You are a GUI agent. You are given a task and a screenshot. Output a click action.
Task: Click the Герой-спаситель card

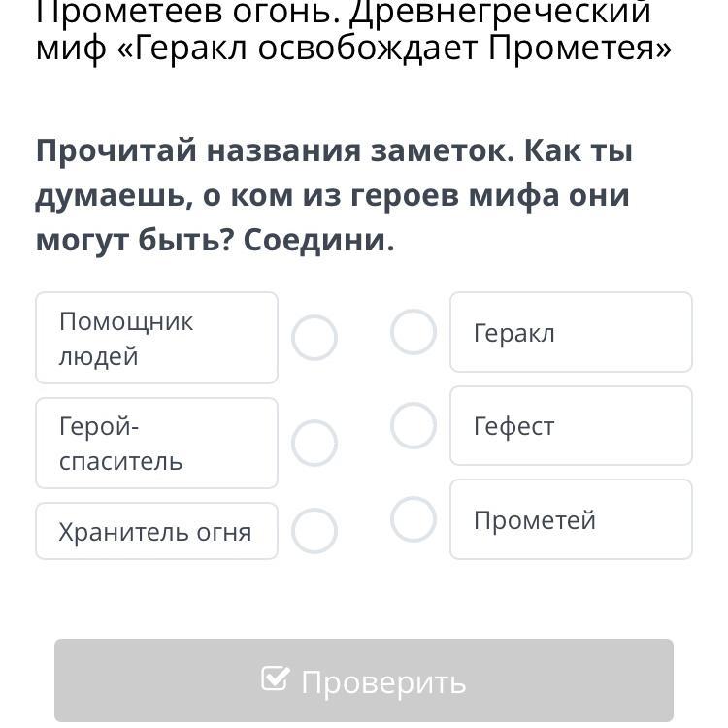click(x=156, y=443)
